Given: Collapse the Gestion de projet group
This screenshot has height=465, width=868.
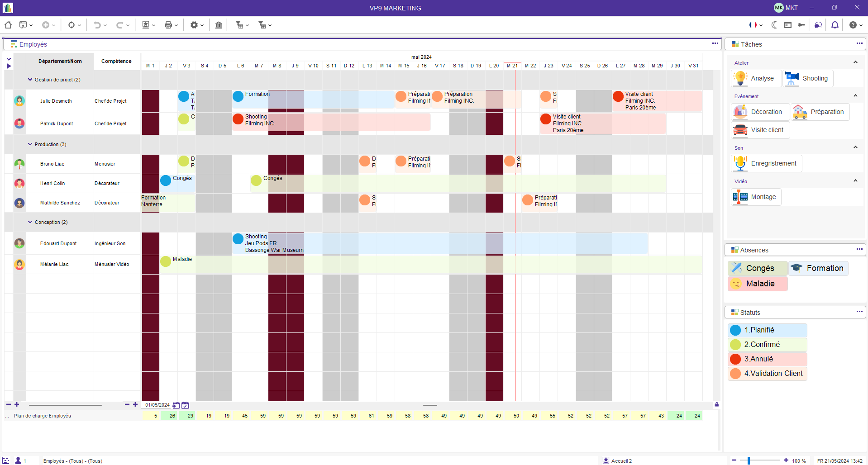Looking at the screenshot, I should [x=30, y=80].
